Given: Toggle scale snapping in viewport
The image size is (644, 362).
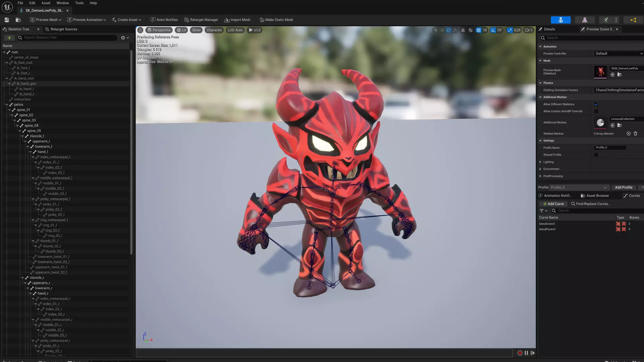Looking at the screenshot, I should 510,30.
